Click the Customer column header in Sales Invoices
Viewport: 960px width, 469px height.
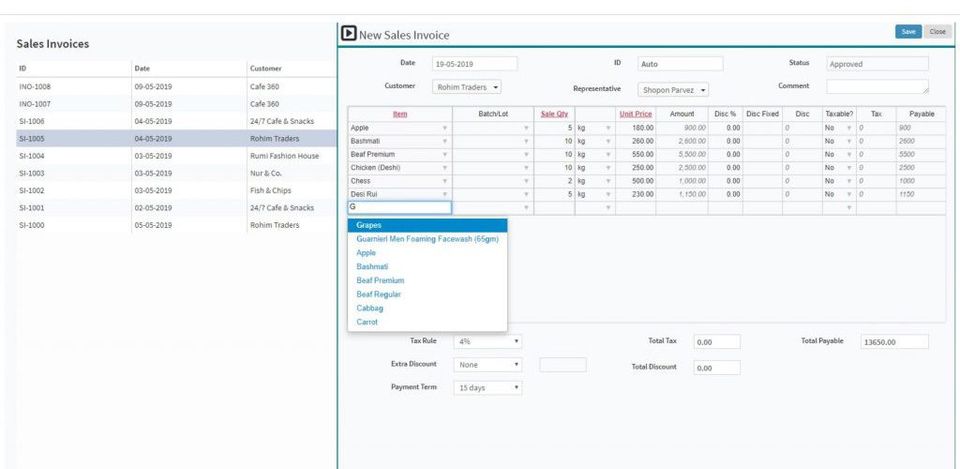pos(266,69)
